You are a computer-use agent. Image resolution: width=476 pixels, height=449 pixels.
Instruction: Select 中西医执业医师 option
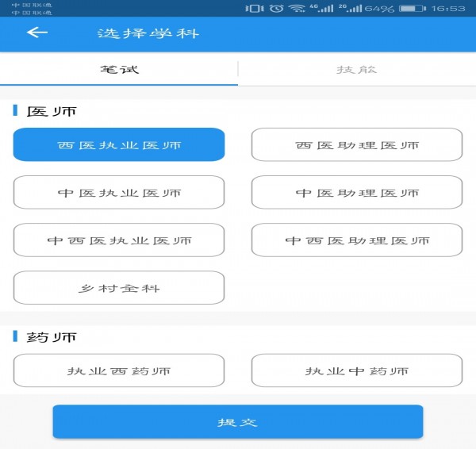[x=119, y=240]
